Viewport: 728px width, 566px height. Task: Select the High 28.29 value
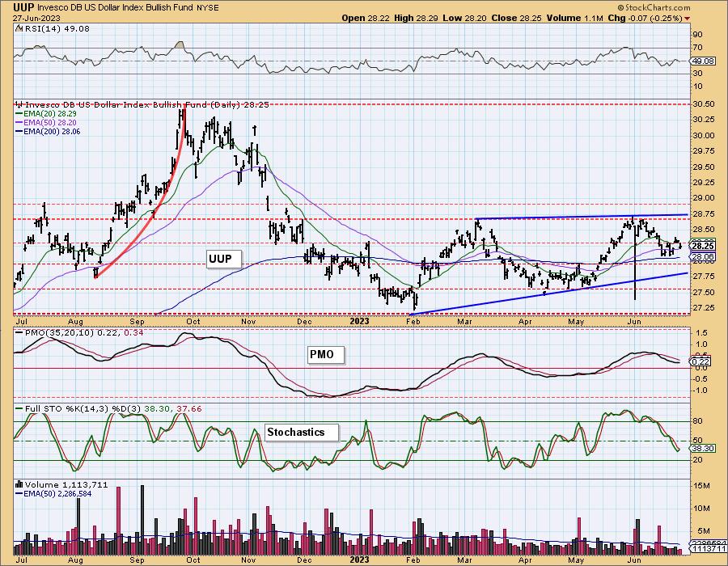[416, 18]
